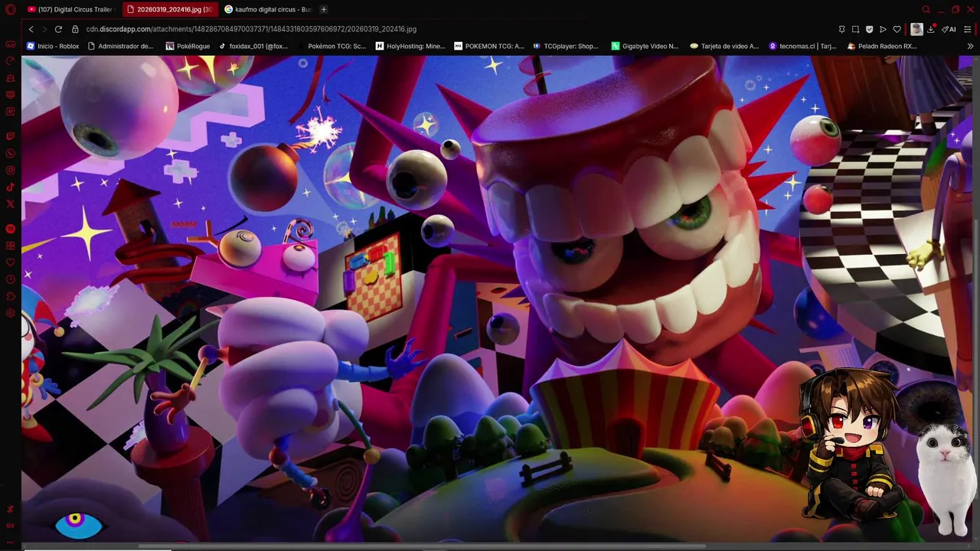Open X (Twitter) panel in sidebar
This screenshot has height=551, width=980.
click(11, 204)
